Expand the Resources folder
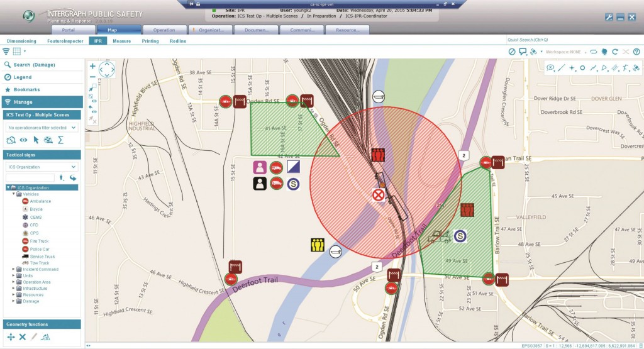Screen dimensions: 644x349 coord(14,295)
